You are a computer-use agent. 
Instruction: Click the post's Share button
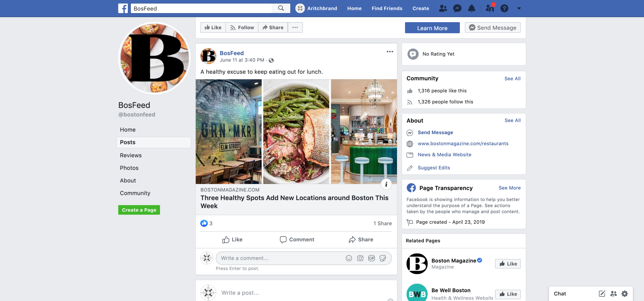pos(361,240)
